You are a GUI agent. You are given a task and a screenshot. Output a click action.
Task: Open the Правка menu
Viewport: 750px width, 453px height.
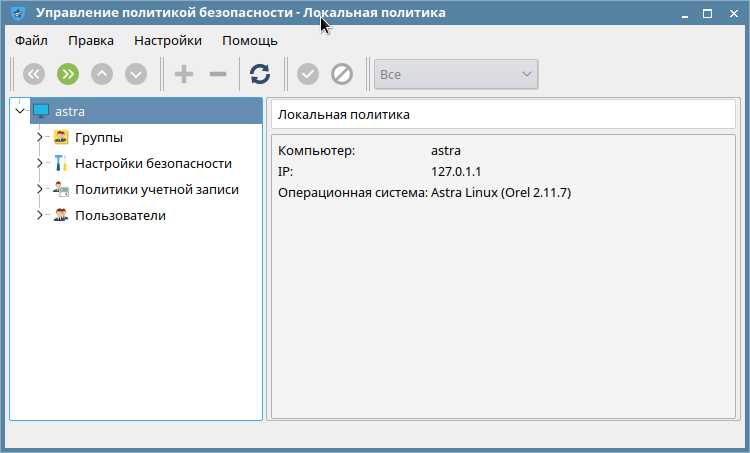click(91, 41)
